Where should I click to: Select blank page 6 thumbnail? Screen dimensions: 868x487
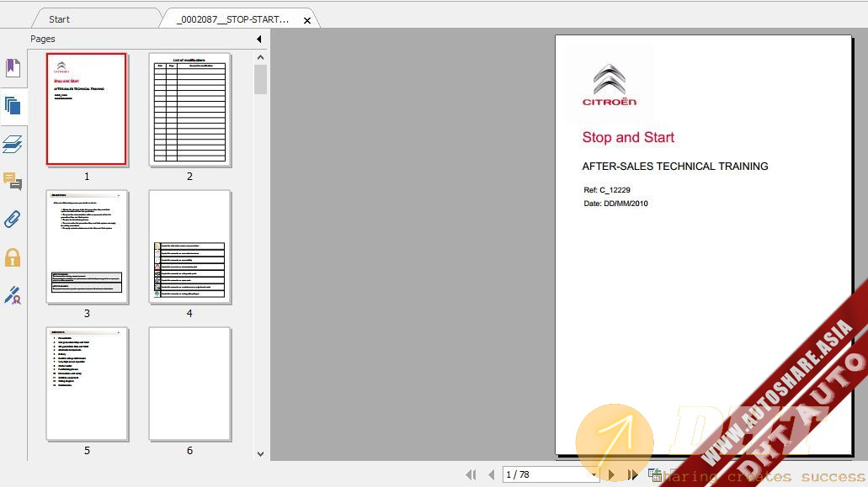point(190,384)
